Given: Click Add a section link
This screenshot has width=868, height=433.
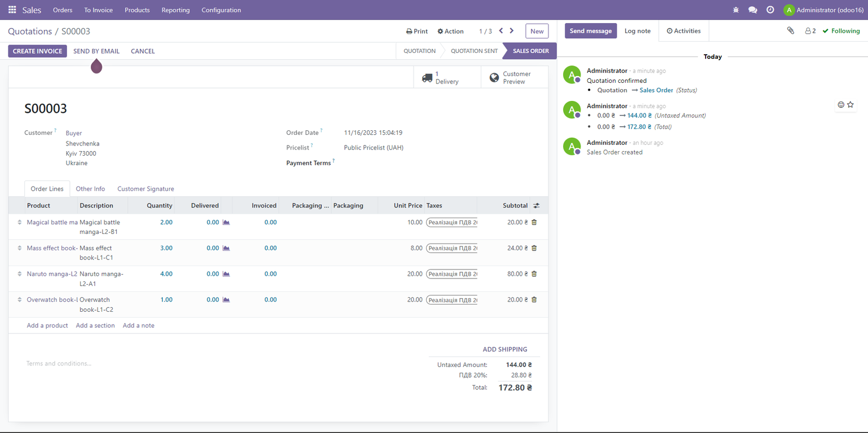Looking at the screenshot, I should 95,326.
